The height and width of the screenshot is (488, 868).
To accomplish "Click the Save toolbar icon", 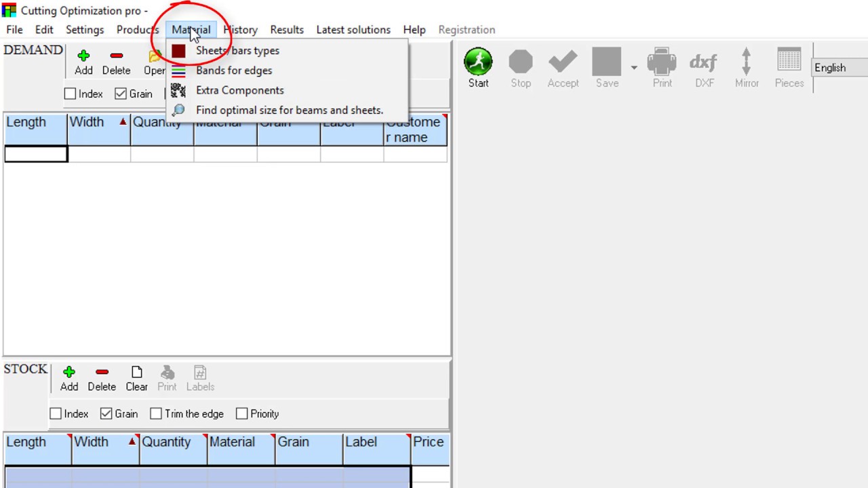I will tap(607, 62).
